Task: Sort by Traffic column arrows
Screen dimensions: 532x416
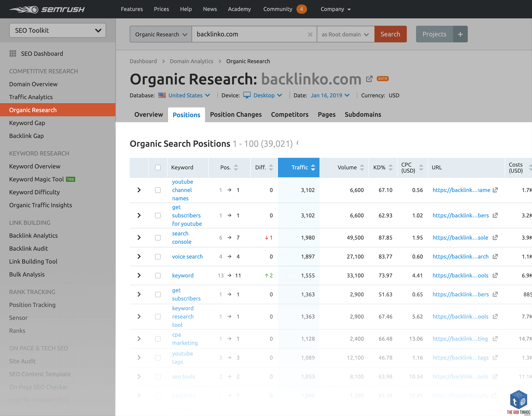Action: (x=313, y=167)
